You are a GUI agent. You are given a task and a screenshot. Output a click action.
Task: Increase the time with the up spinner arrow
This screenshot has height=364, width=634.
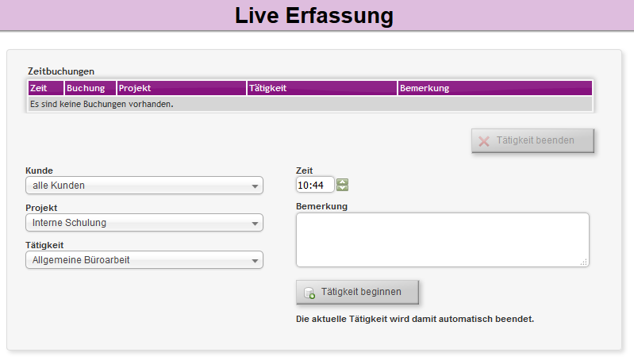coord(343,182)
